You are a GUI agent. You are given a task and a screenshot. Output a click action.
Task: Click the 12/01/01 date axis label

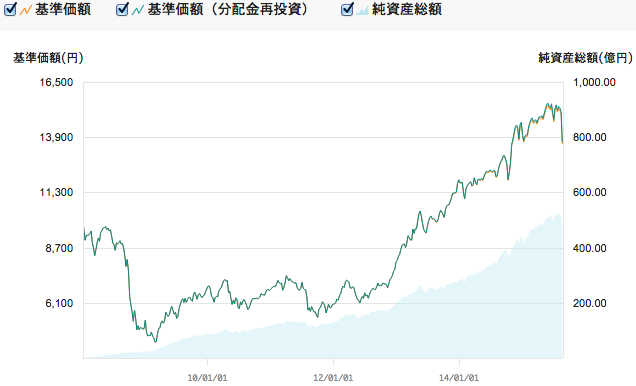[333, 378]
